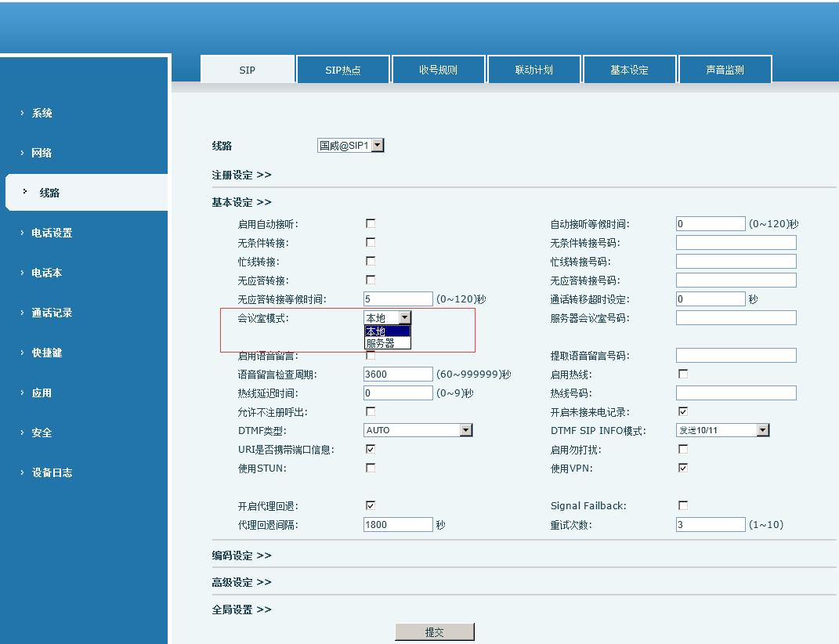Open 通话记录 in the sidebar
Viewport: 839px width, 644px height.
coord(52,313)
